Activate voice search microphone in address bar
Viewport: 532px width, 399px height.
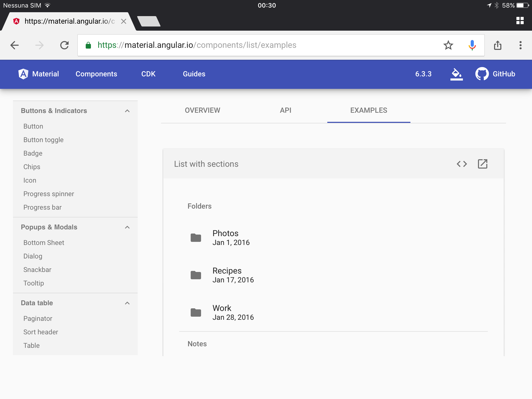472,45
